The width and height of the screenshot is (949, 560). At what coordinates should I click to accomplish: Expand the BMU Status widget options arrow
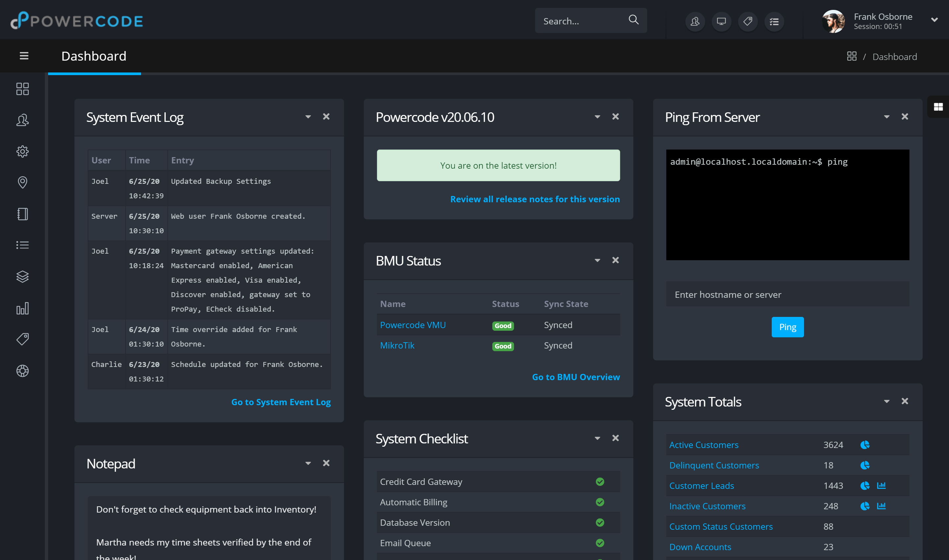[597, 260]
